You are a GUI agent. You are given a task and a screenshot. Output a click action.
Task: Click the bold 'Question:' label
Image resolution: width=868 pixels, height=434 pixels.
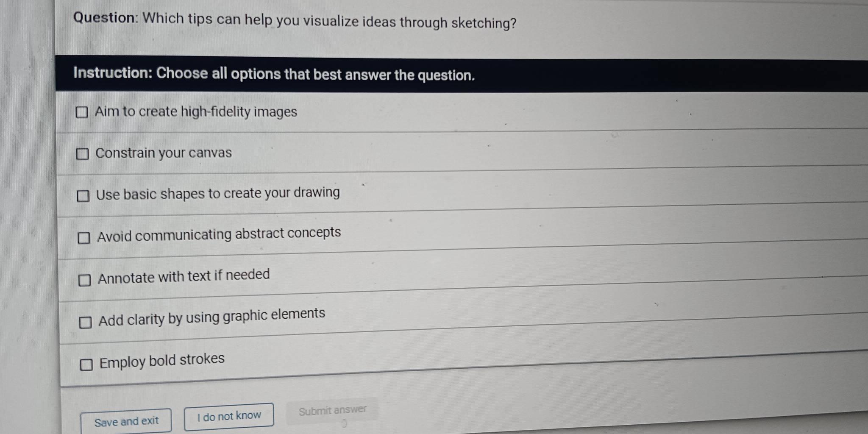pos(104,18)
